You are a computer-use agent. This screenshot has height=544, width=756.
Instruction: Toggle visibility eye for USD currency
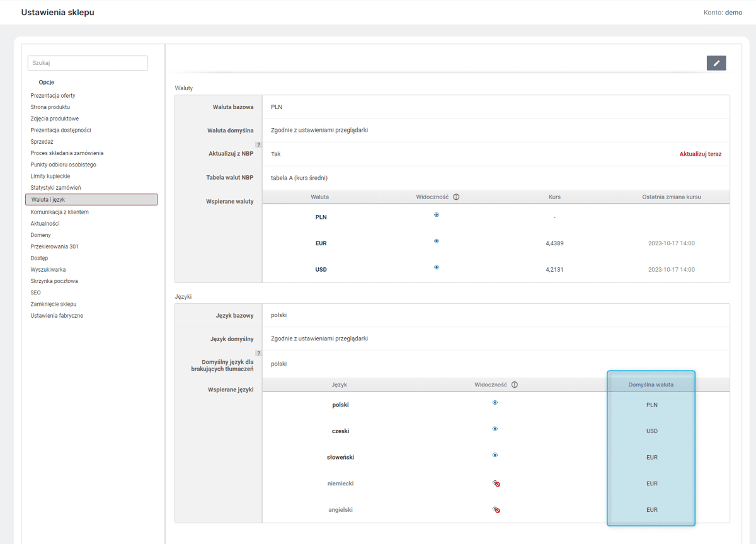437,267
